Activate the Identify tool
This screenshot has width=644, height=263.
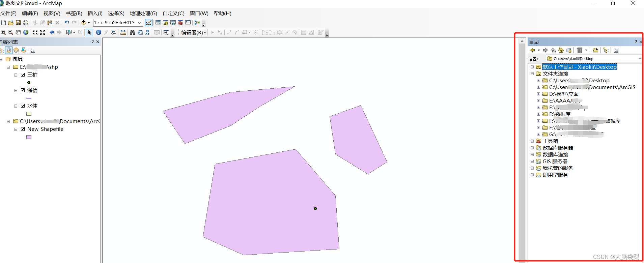(x=99, y=32)
